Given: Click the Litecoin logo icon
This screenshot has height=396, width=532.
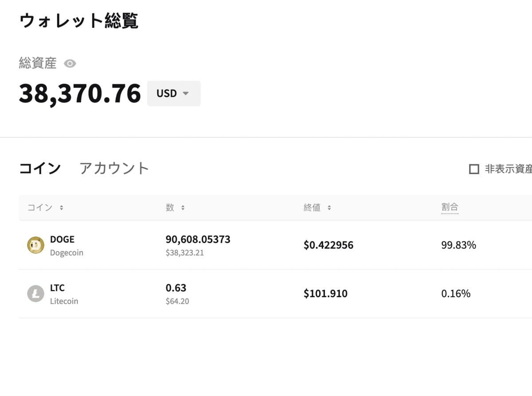Looking at the screenshot, I should click(x=35, y=294).
